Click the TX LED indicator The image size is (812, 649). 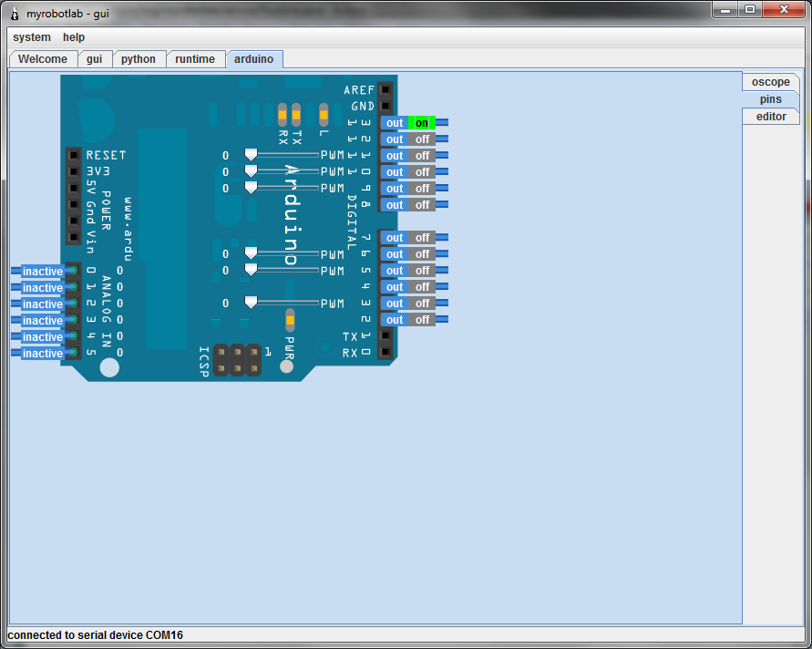296,115
